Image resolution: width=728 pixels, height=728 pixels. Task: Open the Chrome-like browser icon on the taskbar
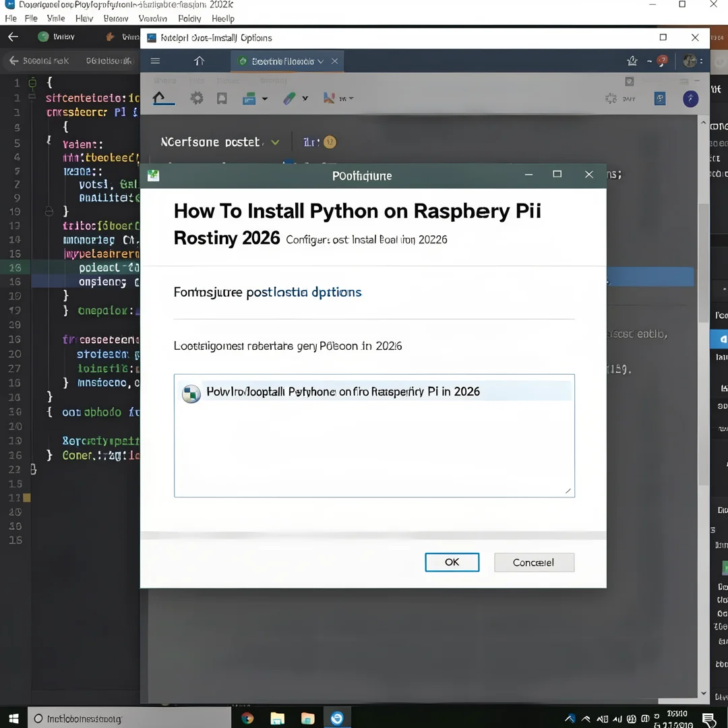[x=247, y=719]
